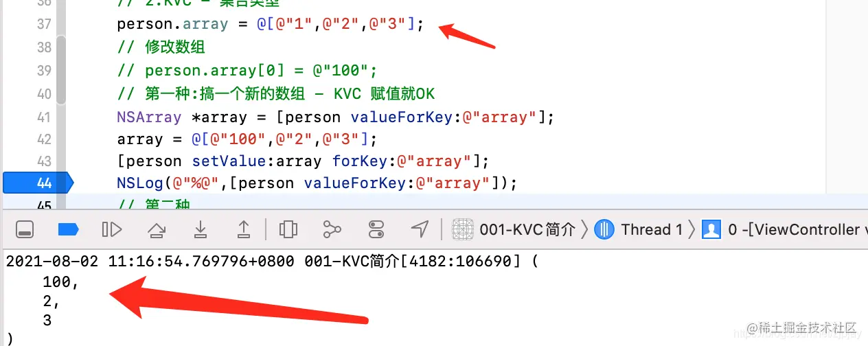Screen dimensions: 868x346
Task: Place cursor in person.array assignment line
Action: click(x=271, y=24)
